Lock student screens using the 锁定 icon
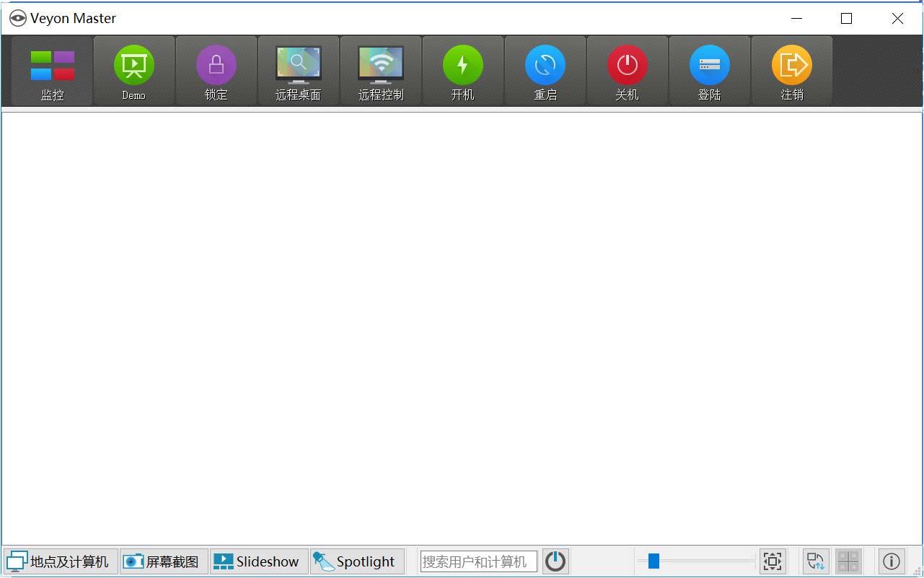 [x=216, y=70]
